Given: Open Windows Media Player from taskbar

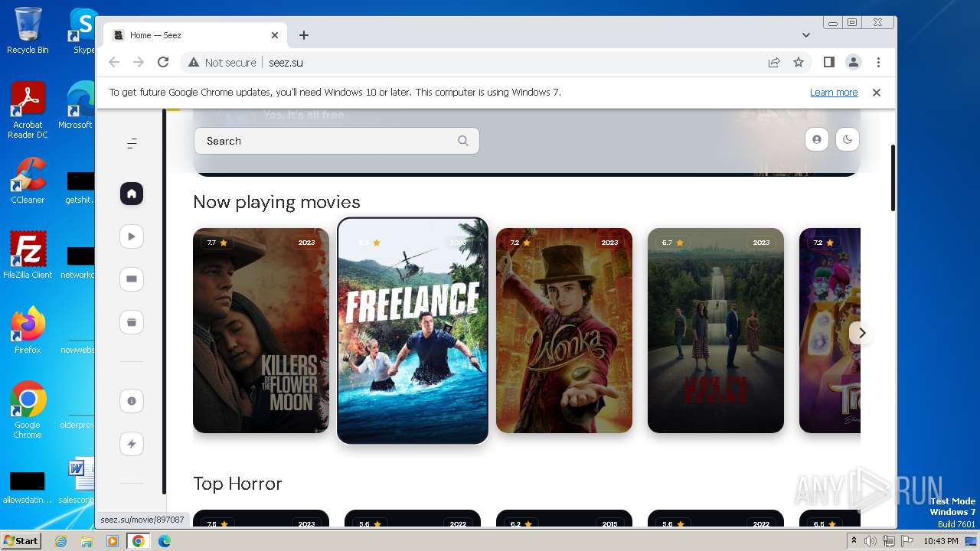Looking at the screenshot, I should tap(112, 541).
